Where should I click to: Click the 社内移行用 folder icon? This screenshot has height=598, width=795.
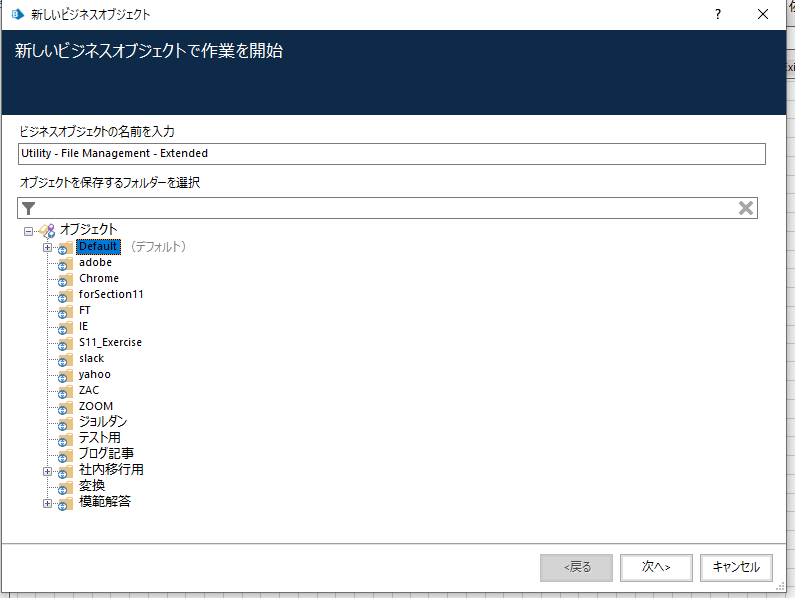click(65, 472)
